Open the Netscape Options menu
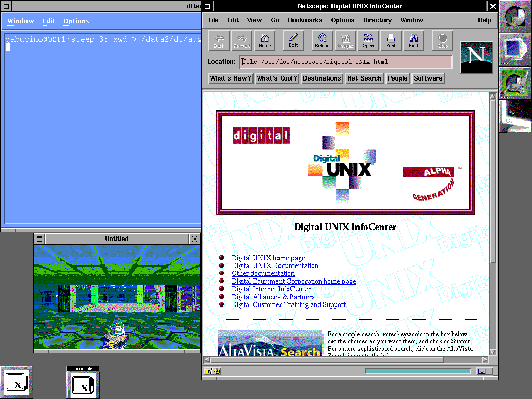 [343, 20]
